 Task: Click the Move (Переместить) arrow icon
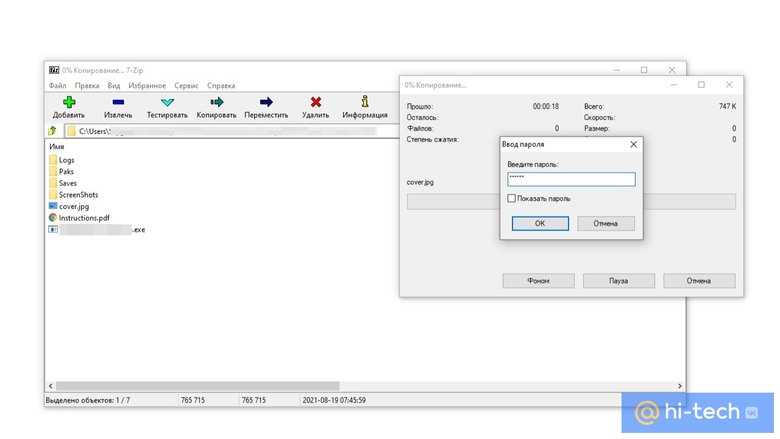tap(266, 102)
